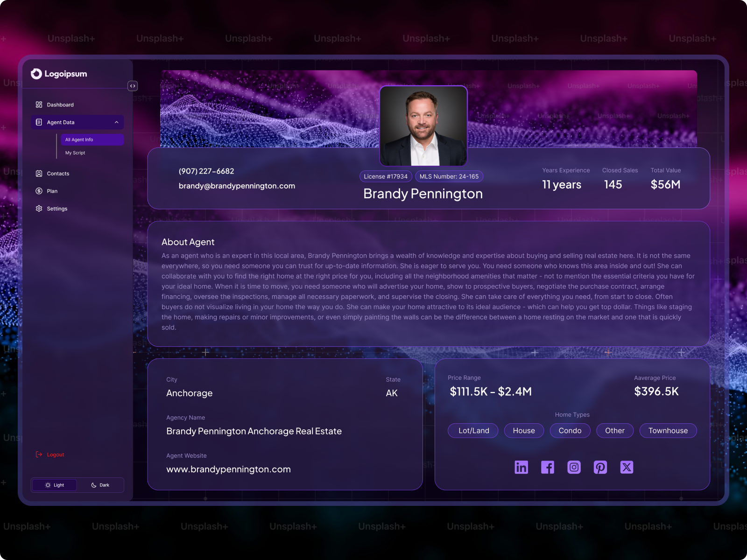The image size is (747, 560).
Task: Click the License #17934 badge
Action: point(386,176)
